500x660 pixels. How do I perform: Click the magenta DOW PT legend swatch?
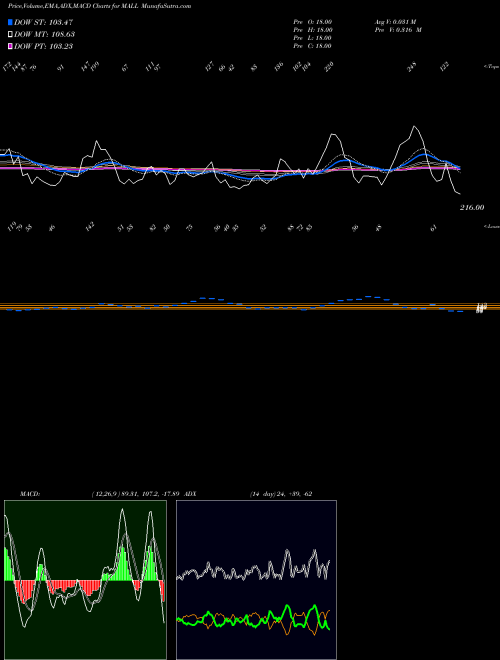click(x=10, y=46)
